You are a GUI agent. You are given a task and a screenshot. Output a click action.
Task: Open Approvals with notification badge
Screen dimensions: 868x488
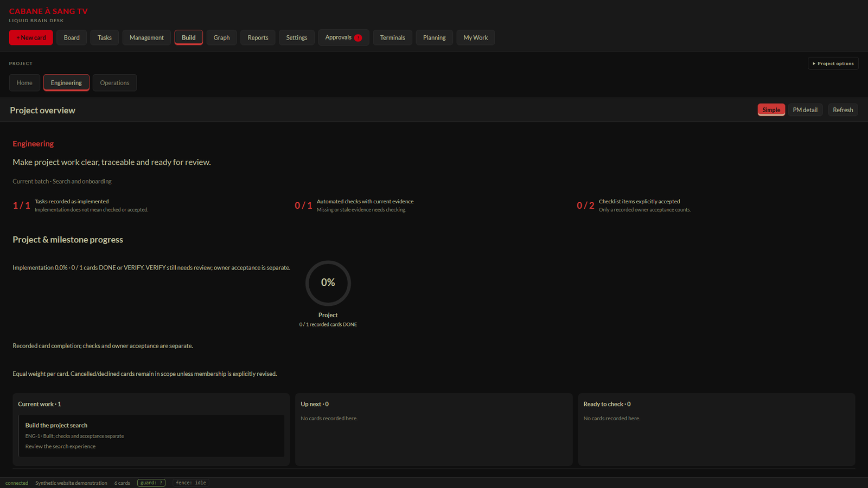[343, 37]
